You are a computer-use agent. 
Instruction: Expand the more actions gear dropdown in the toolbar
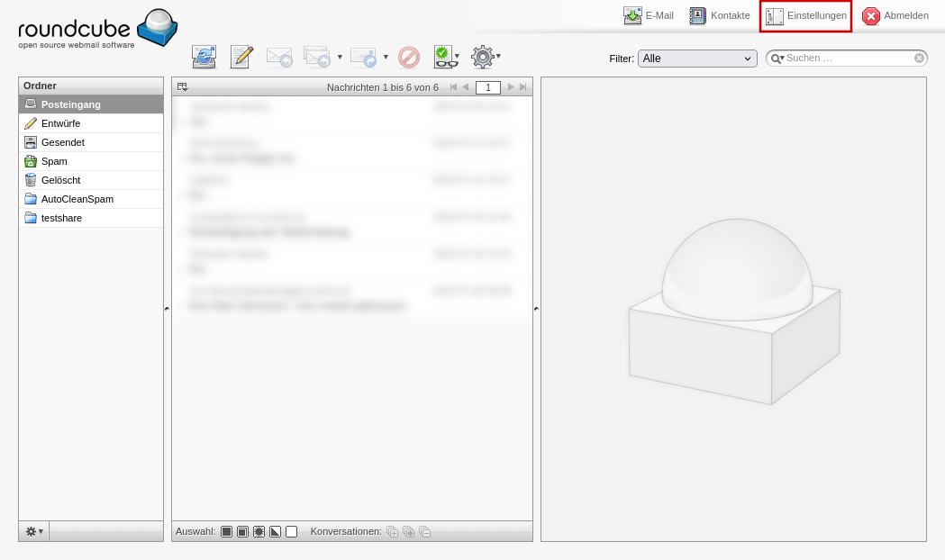tap(485, 57)
